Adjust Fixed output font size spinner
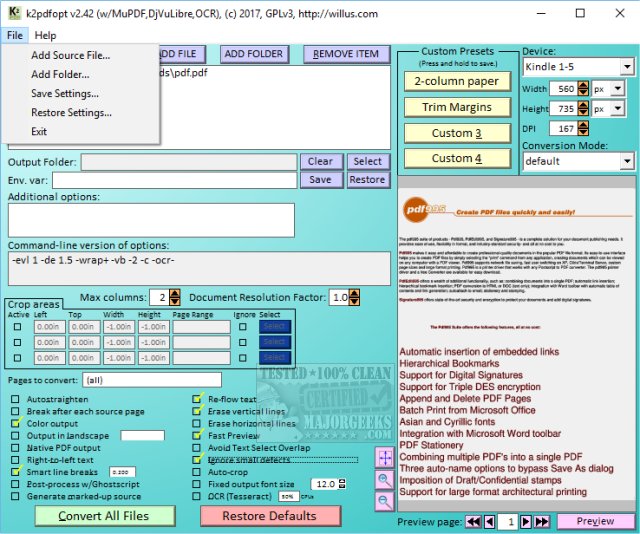This screenshot has width=640, height=534. pos(342,484)
